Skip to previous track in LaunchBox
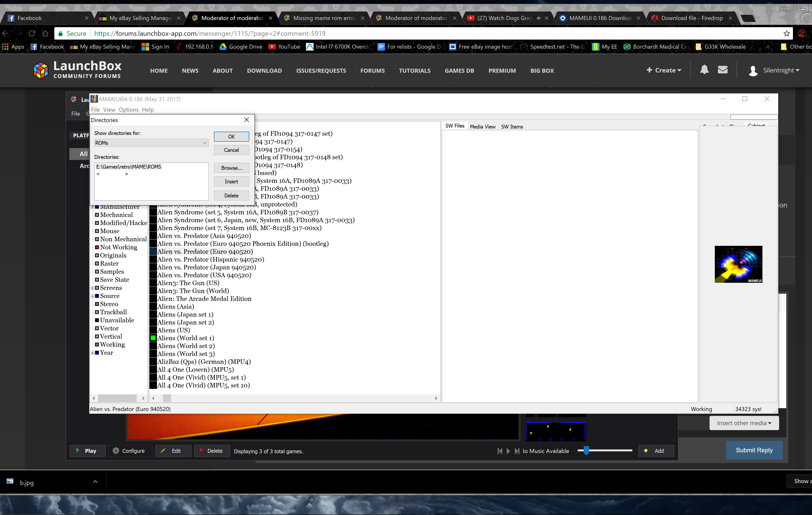This screenshot has width=812, height=515. (500, 451)
